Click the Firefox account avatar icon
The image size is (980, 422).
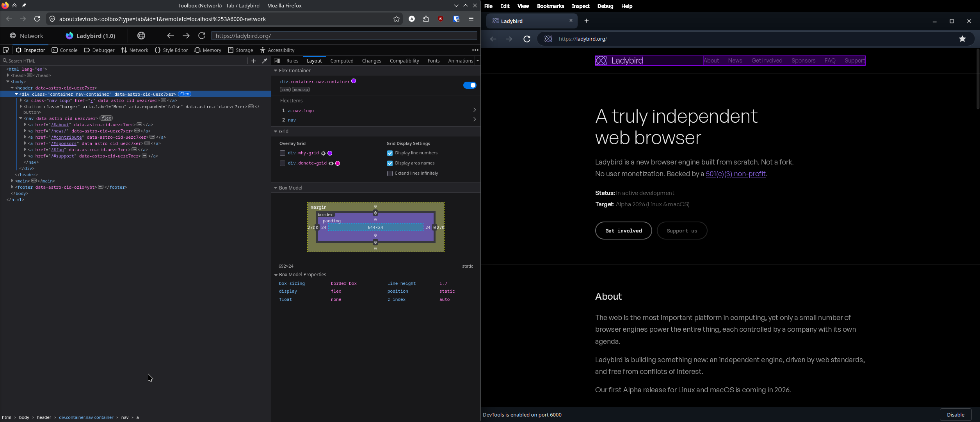(412, 19)
